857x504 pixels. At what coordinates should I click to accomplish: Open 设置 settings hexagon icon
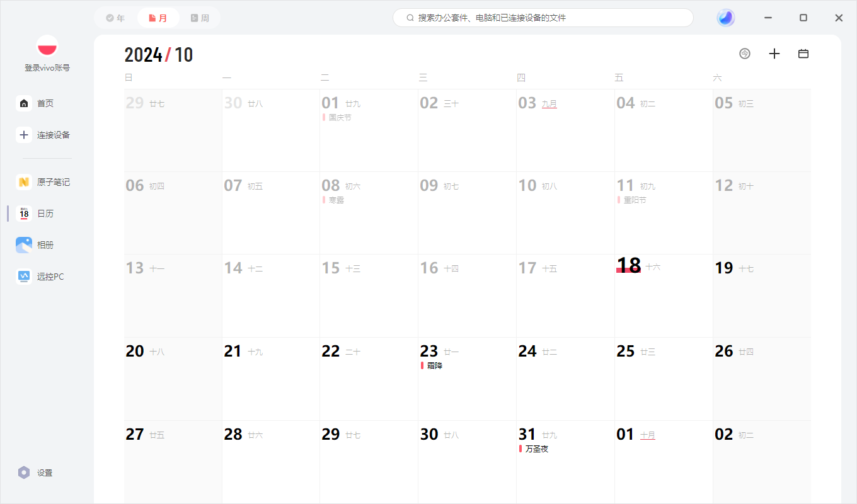pyautogui.click(x=24, y=472)
